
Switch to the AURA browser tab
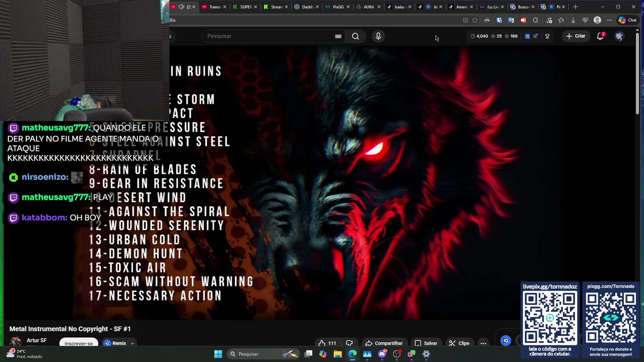(x=368, y=7)
